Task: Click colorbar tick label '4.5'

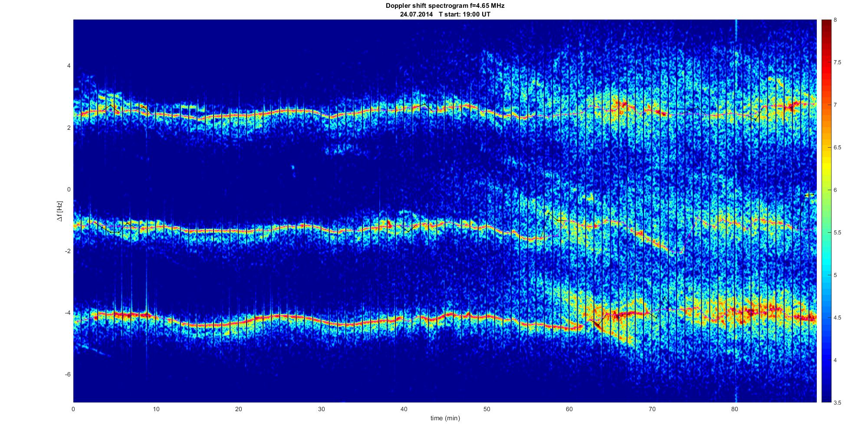Action: point(837,318)
